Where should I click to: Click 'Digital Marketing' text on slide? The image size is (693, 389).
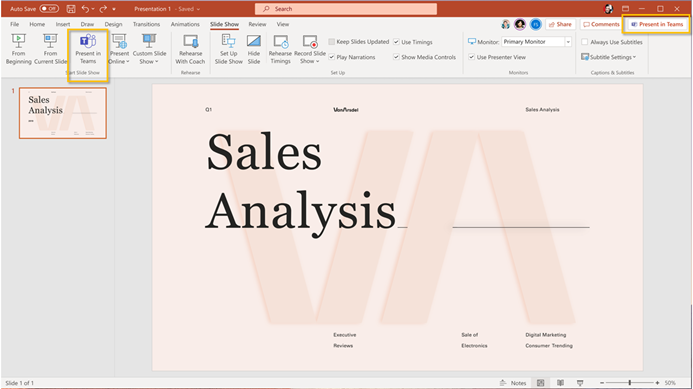(546, 335)
